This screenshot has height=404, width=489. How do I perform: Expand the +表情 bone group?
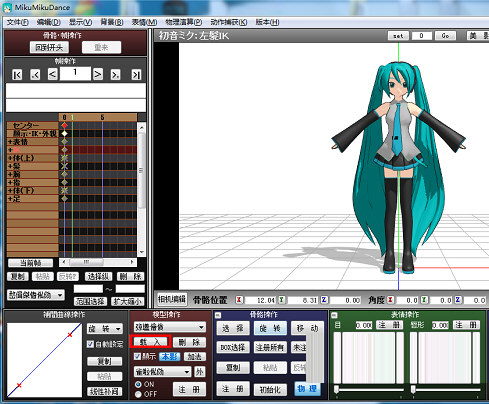[10, 142]
